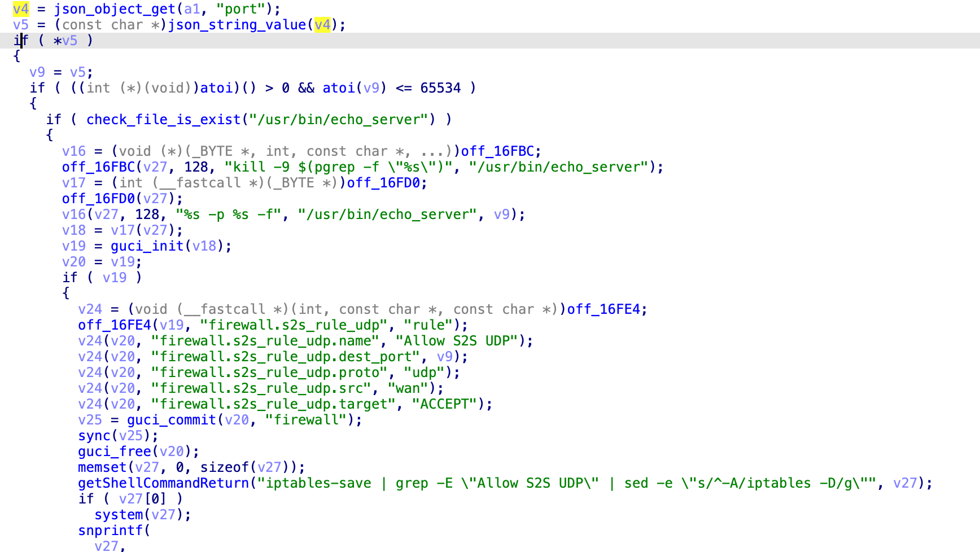
Task: Click the json_string_value function name
Action: point(237,25)
